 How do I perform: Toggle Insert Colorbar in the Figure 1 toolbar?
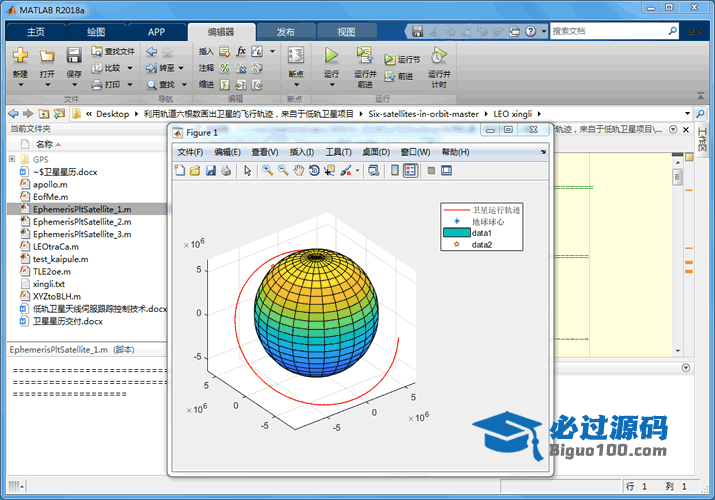(395, 170)
